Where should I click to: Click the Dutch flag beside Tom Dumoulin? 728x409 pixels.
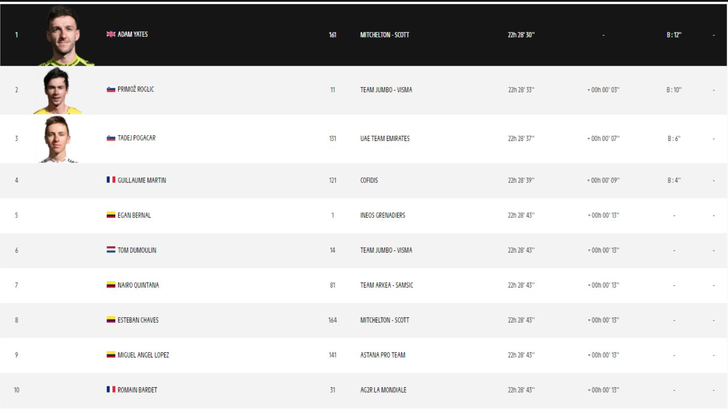tap(111, 250)
